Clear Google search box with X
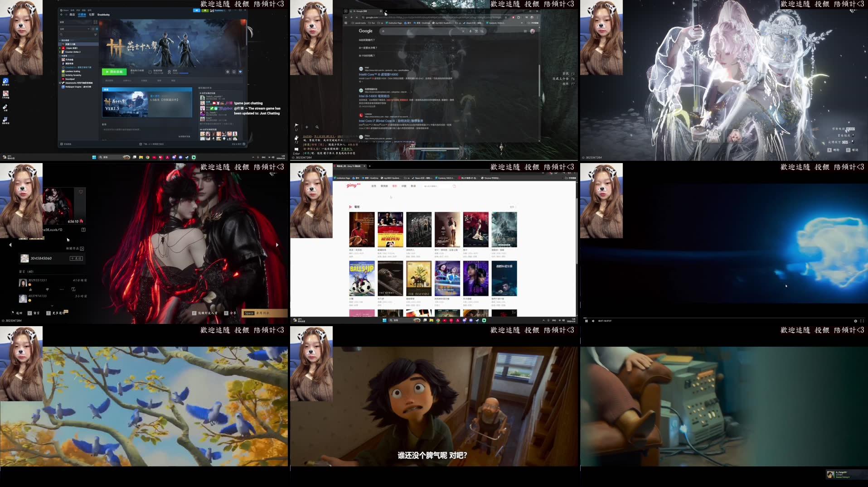868x487 pixels. tap(463, 31)
